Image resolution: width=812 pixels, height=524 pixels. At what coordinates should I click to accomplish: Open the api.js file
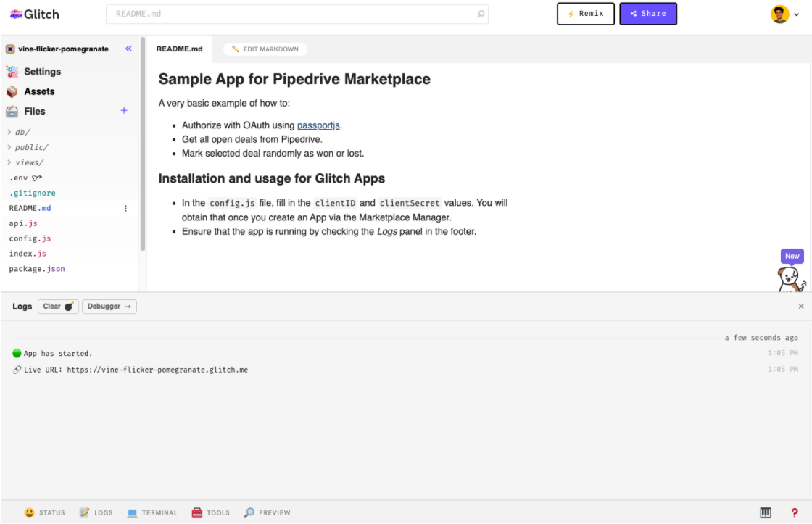pos(23,223)
